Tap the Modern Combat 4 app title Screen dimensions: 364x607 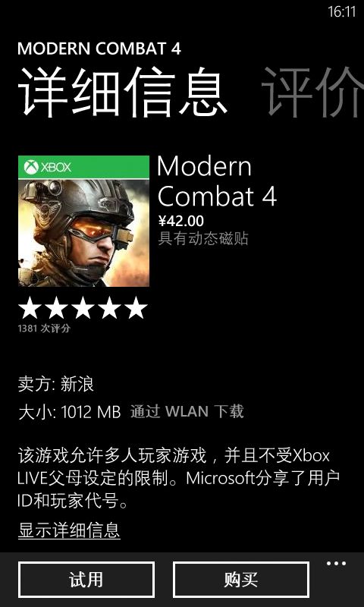pyautogui.click(x=217, y=181)
